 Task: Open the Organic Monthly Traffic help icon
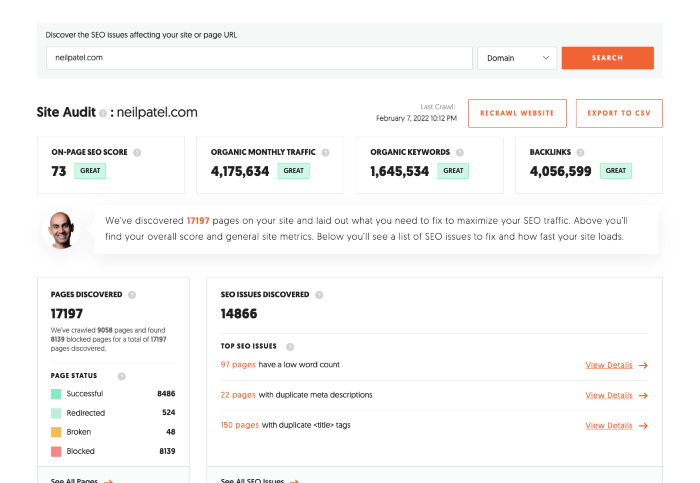tap(325, 153)
